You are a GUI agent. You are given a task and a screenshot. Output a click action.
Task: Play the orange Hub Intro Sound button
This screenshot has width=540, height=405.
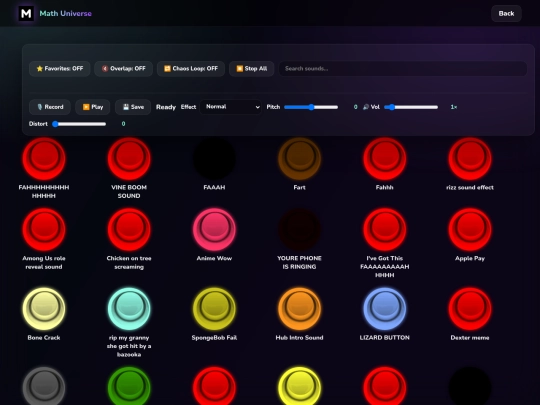[299, 309]
